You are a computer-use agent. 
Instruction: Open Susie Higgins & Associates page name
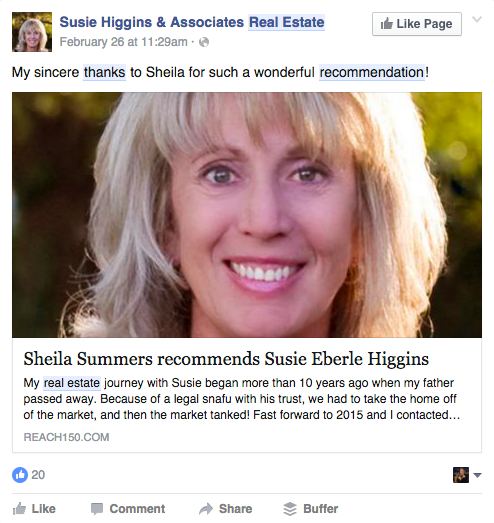click(x=152, y=22)
